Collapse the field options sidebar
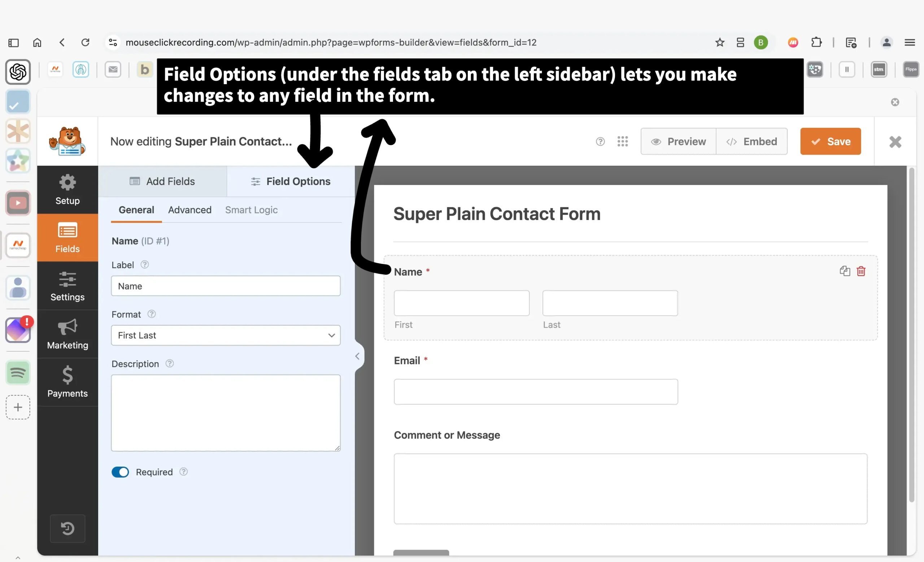This screenshot has width=924, height=562. point(357,356)
